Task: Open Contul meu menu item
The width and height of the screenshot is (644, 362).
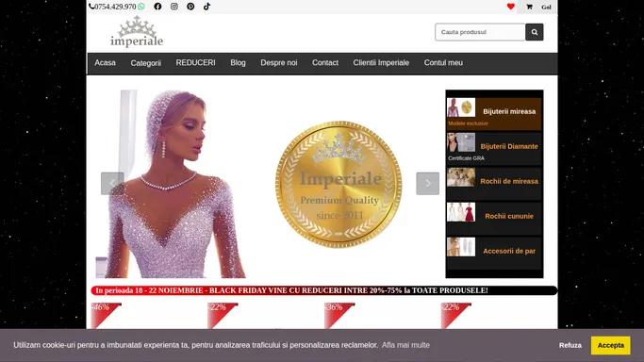Action: [x=443, y=63]
